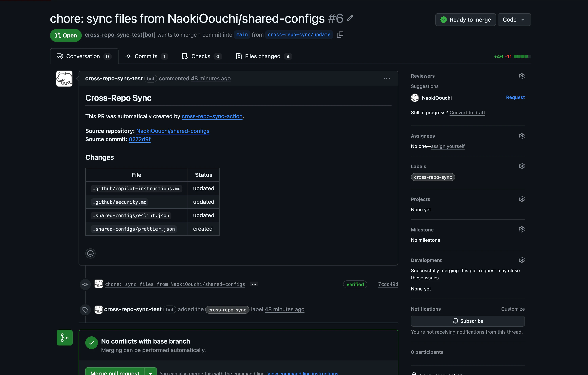Expand the commit message ellipsis
588x375 pixels.
point(254,284)
